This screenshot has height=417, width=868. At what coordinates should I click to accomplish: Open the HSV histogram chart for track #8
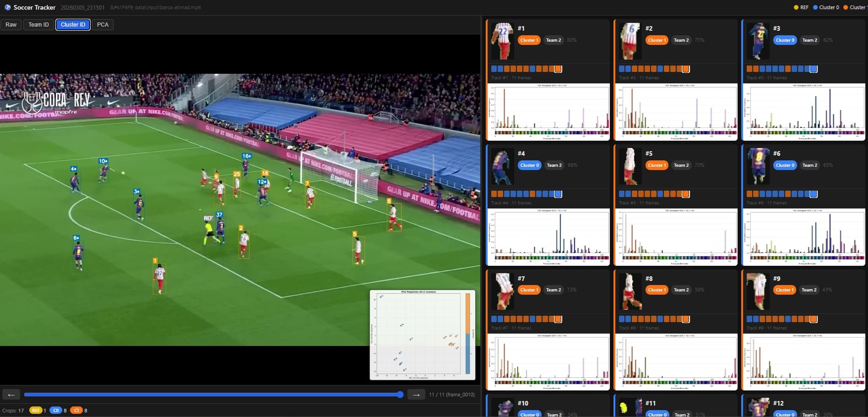(676, 362)
